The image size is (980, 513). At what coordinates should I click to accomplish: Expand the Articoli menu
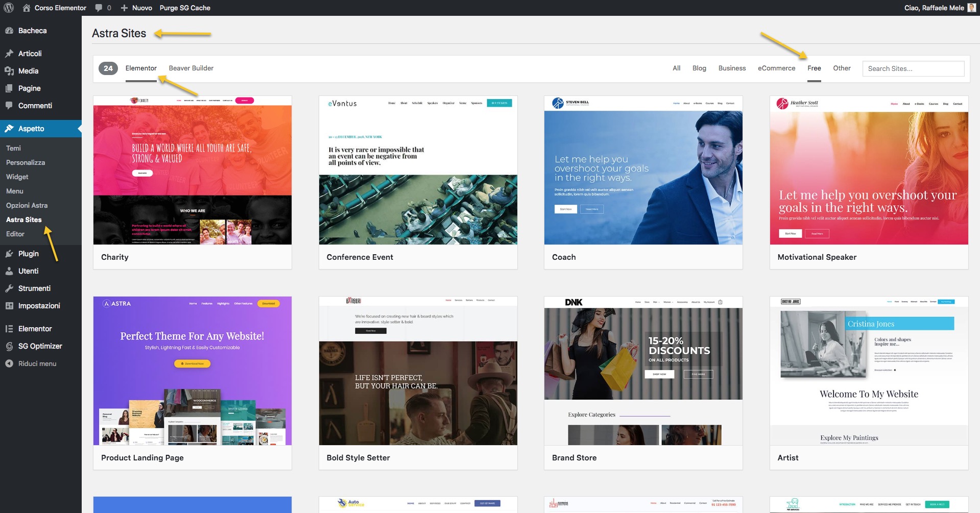[x=28, y=53]
